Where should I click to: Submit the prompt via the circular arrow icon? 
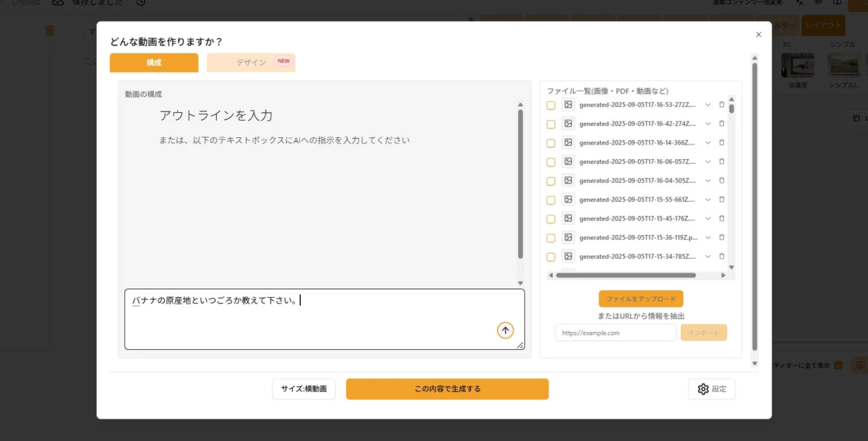click(505, 330)
